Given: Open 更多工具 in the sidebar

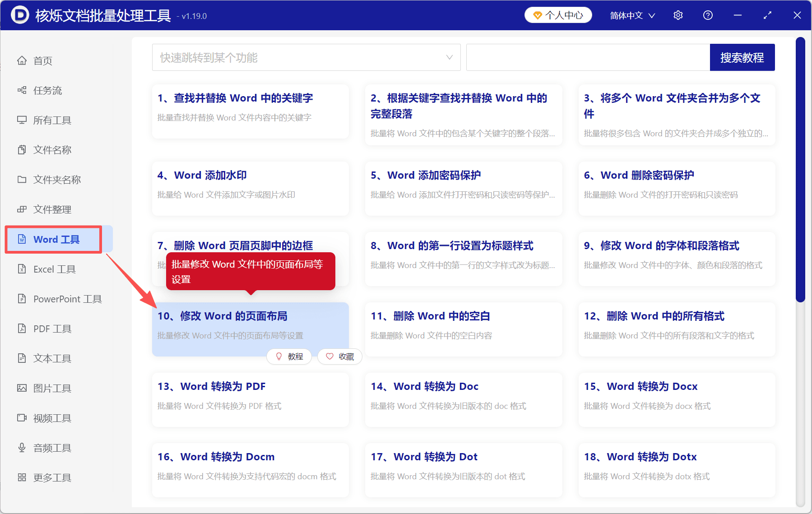Looking at the screenshot, I should [x=52, y=477].
